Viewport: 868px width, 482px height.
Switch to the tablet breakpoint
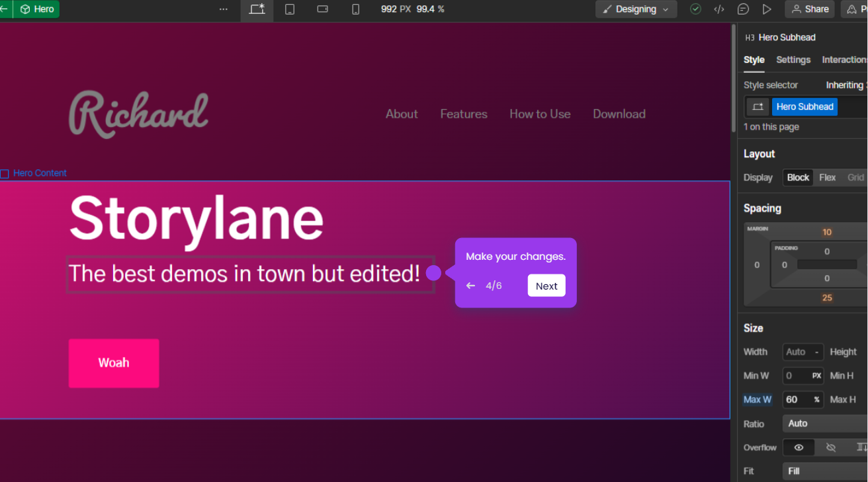[x=290, y=9]
